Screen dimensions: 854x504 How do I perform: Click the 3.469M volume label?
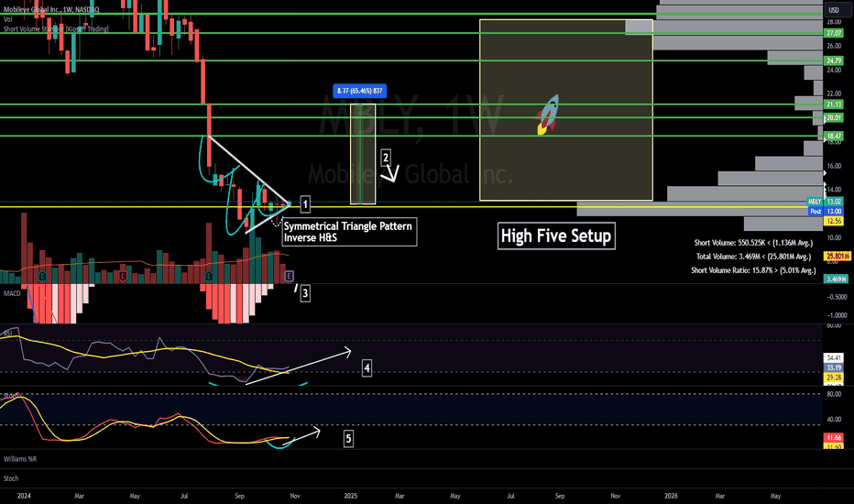836,279
